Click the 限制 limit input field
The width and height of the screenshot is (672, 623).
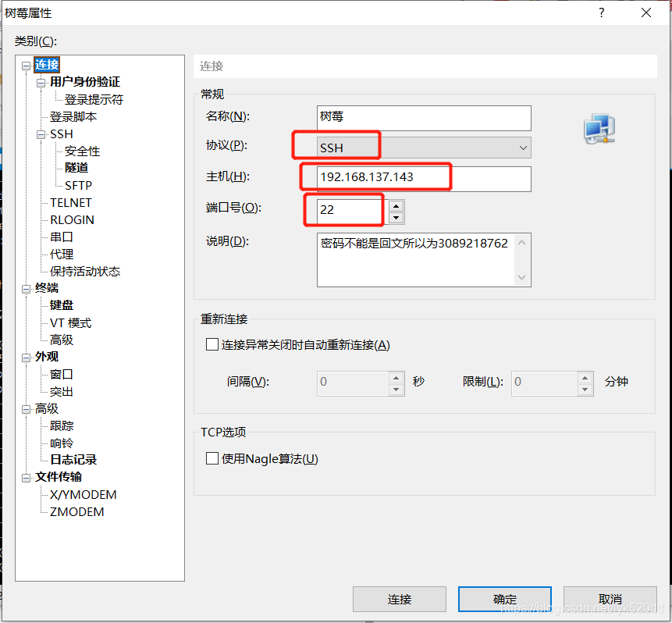544,383
